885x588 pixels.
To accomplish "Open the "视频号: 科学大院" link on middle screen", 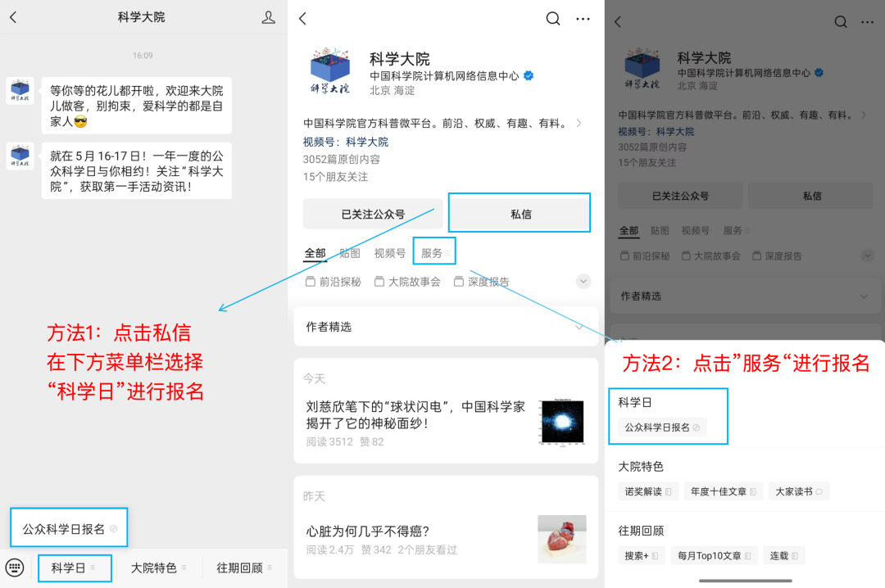I will tap(346, 142).
